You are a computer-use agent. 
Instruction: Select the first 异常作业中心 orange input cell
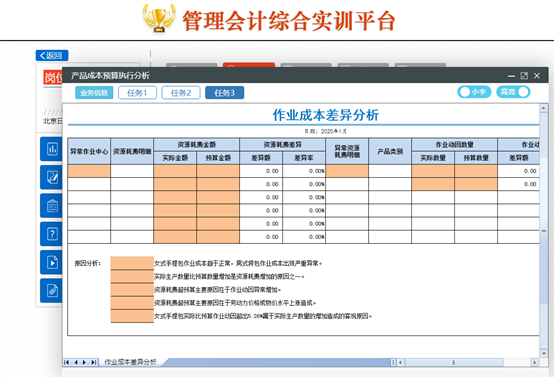pos(89,171)
